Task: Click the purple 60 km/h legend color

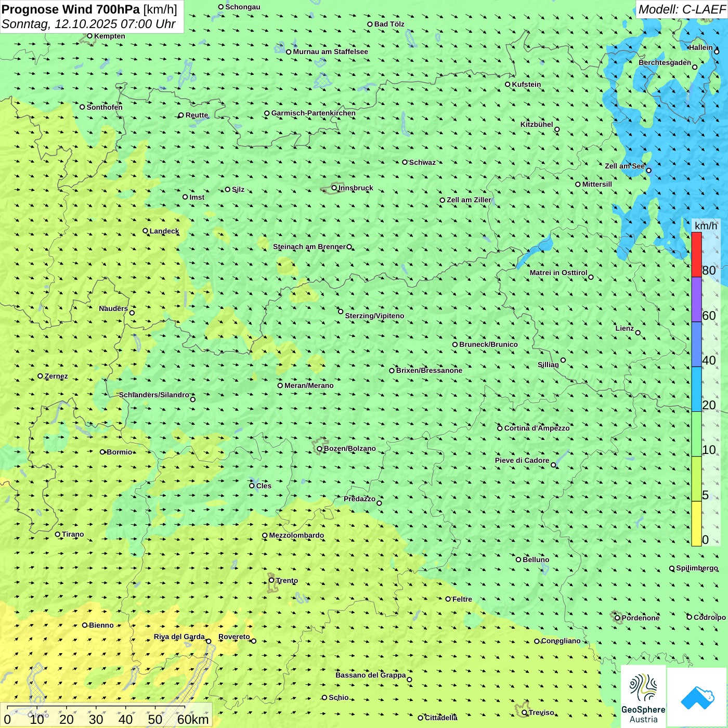Action: click(696, 300)
